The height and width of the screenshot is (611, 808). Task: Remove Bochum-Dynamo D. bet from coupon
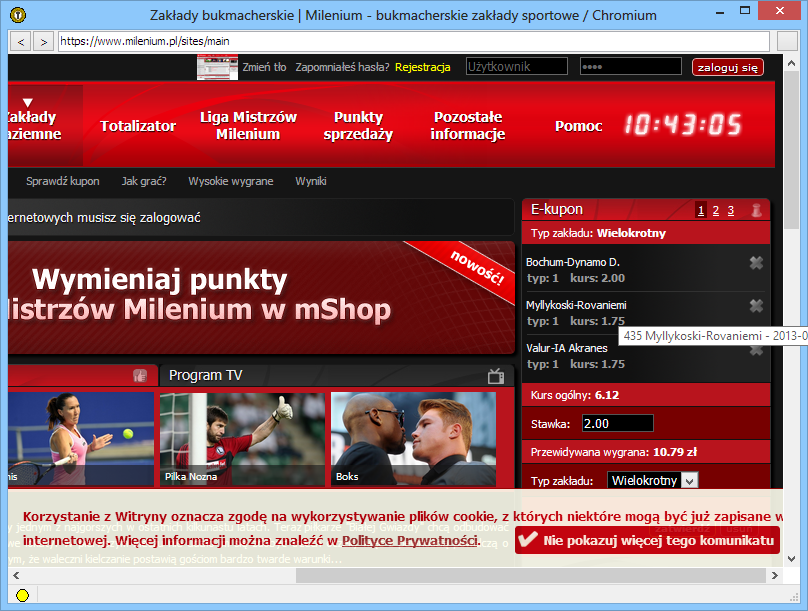point(756,263)
